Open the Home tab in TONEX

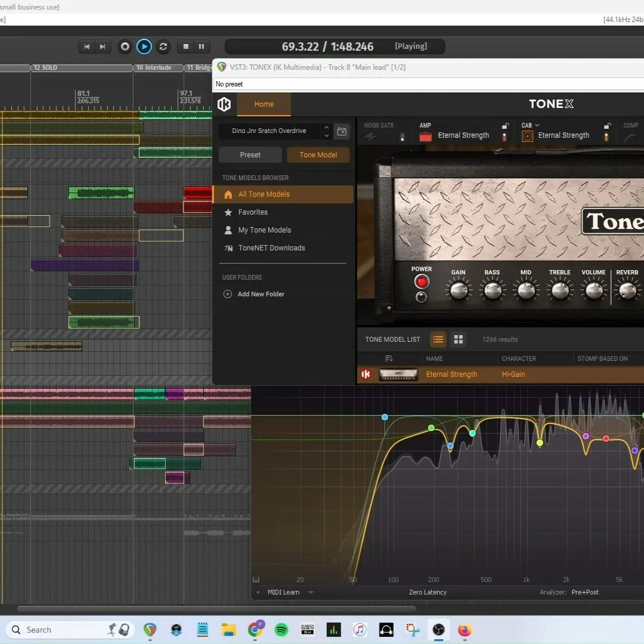pos(264,104)
